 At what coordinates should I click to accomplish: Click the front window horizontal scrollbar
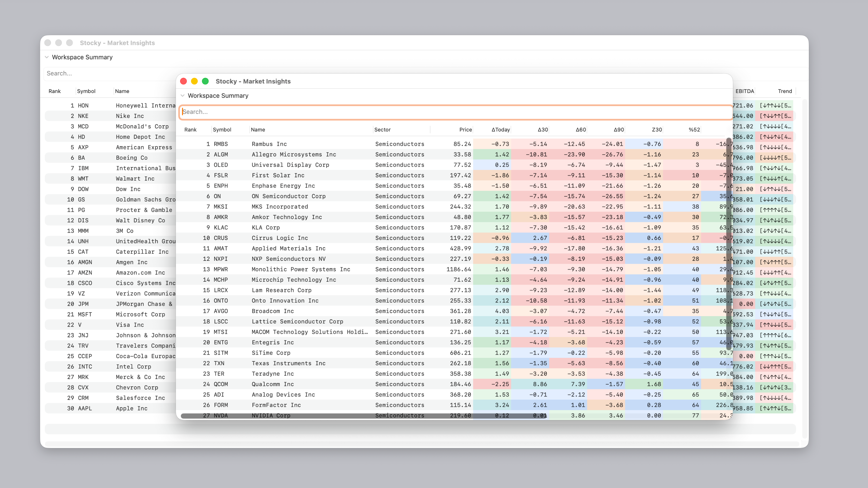click(x=364, y=416)
